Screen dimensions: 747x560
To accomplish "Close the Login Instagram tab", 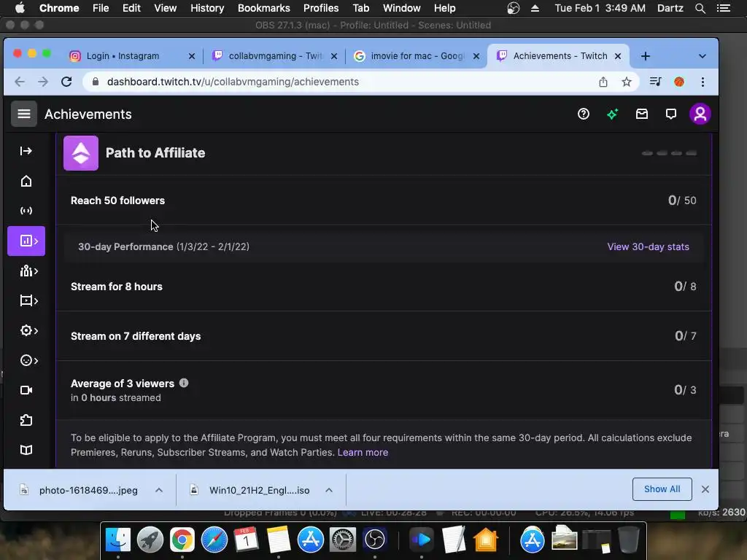I will tap(192, 56).
